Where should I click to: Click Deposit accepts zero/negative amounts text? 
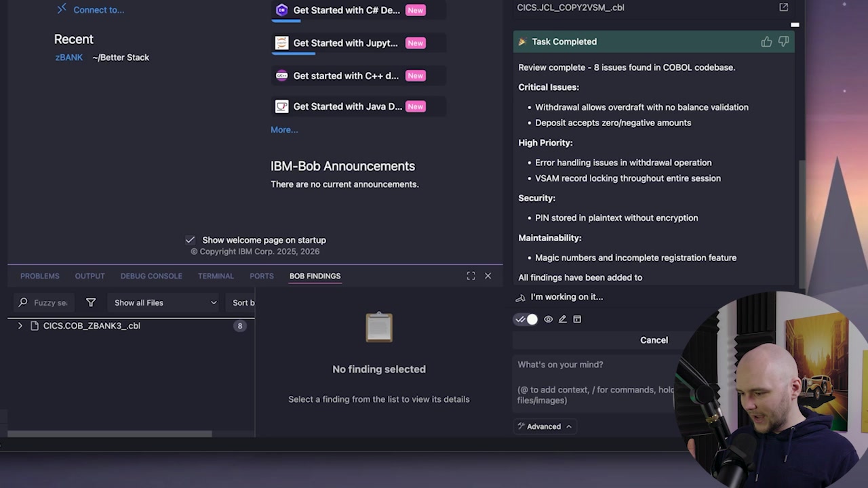pyautogui.click(x=613, y=123)
